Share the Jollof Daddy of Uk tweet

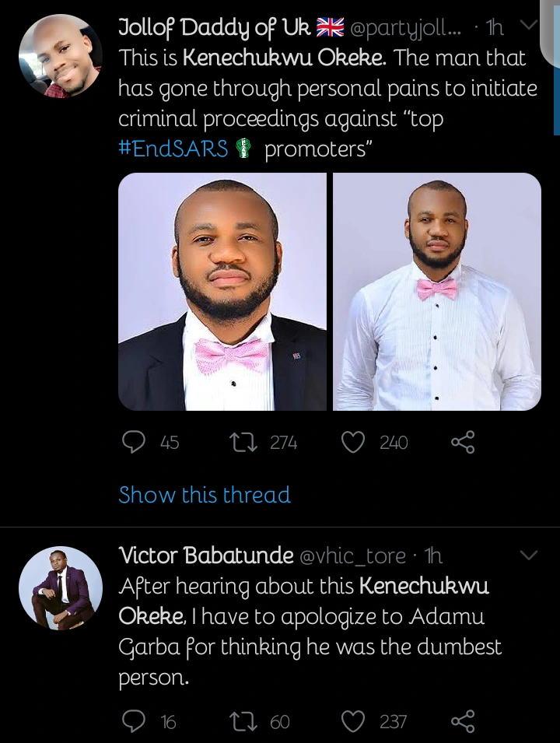point(463,443)
